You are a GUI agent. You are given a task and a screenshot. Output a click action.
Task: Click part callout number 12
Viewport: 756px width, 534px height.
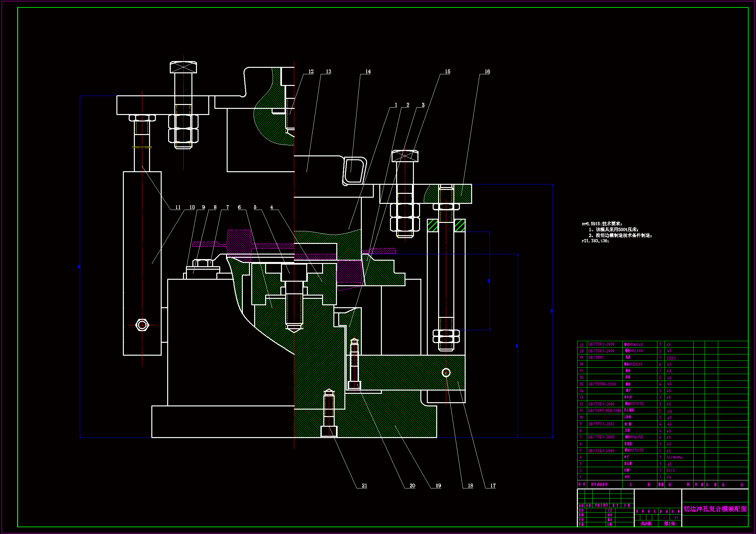coord(311,71)
